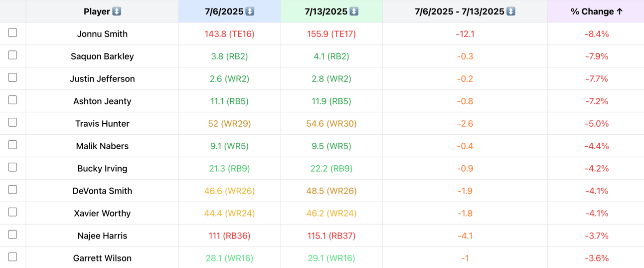Check Bucky Irving's selection box
The image size is (644, 268).
tap(12, 167)
